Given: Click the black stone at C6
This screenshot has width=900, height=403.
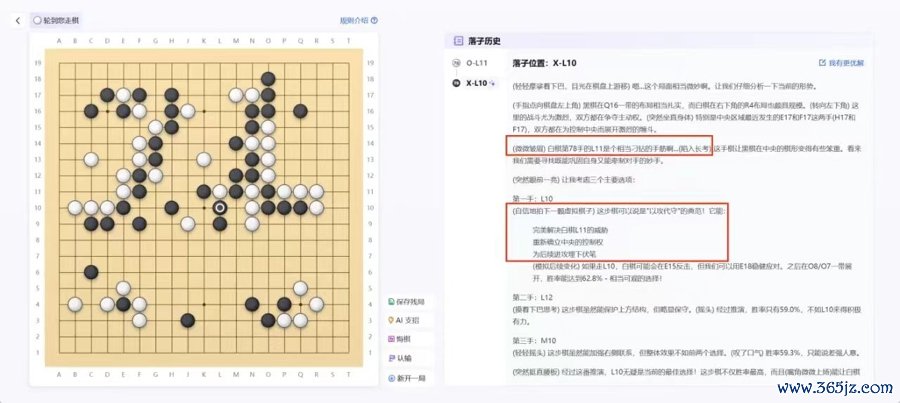Looking at the screenshot, I should [x=91, y=272].
